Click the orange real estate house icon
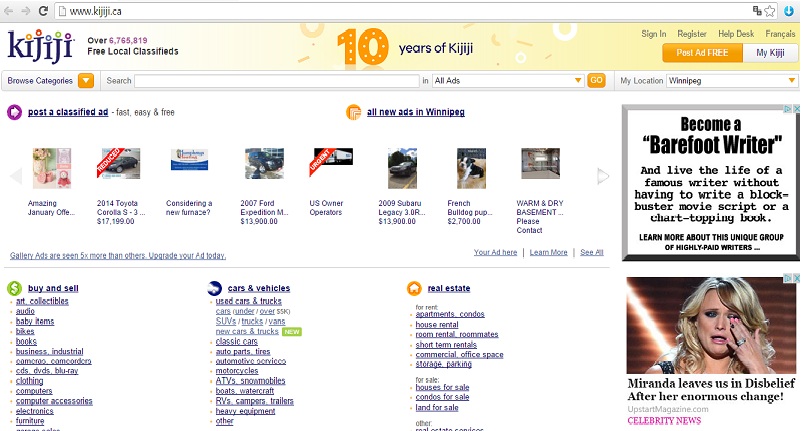The image size is (802, 431). pyautogui.click(x=414, y=288)
